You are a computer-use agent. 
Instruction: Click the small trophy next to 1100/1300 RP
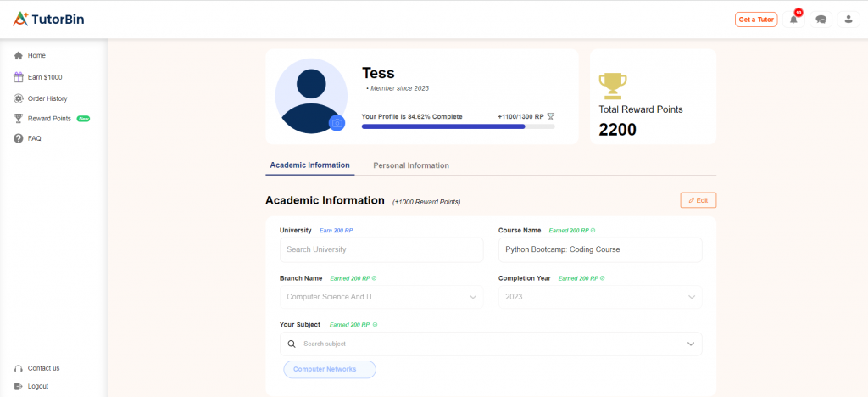(550, 116)
